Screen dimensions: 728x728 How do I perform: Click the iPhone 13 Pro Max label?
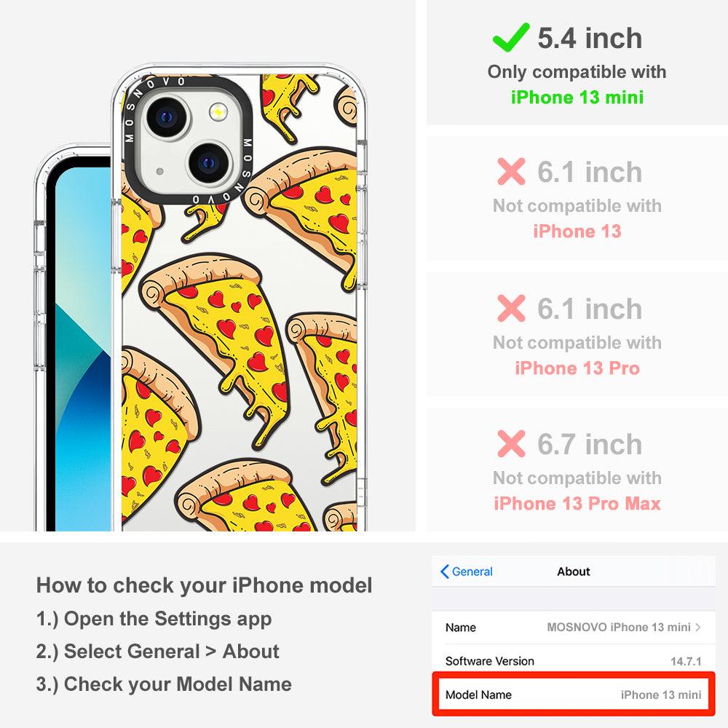click(x=577, y=504)
